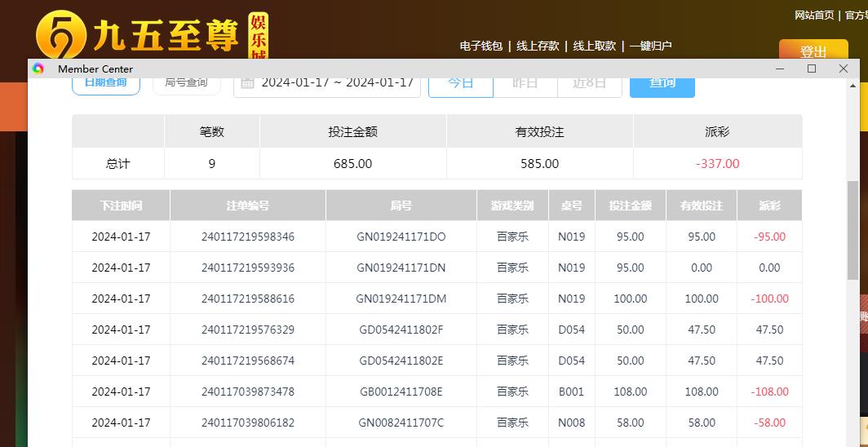Image resolution: width=868 pixels, height=447 pixels.
Task: Open the 电子钱包 link
Action: (480, 46)
